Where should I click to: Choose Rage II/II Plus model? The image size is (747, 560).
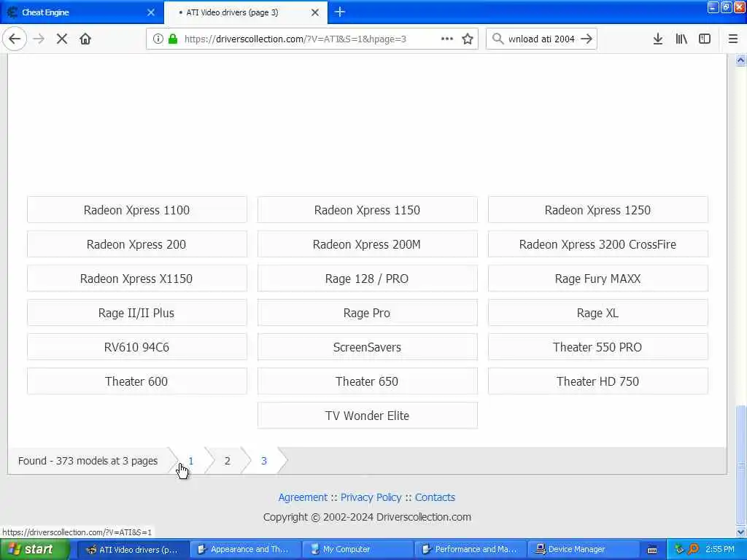tap(136, 313)
